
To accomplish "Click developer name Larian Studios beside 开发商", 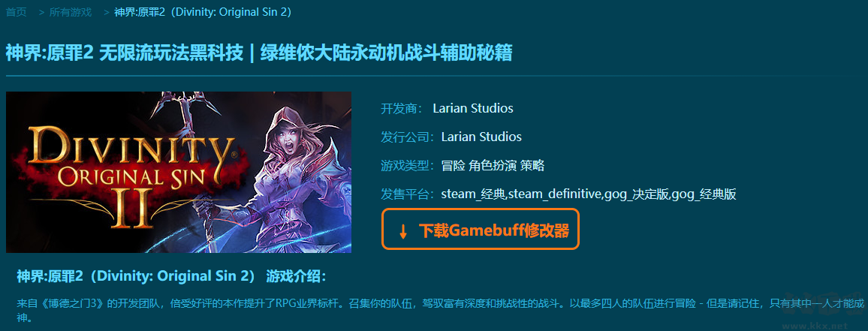I will click(473, 108).
